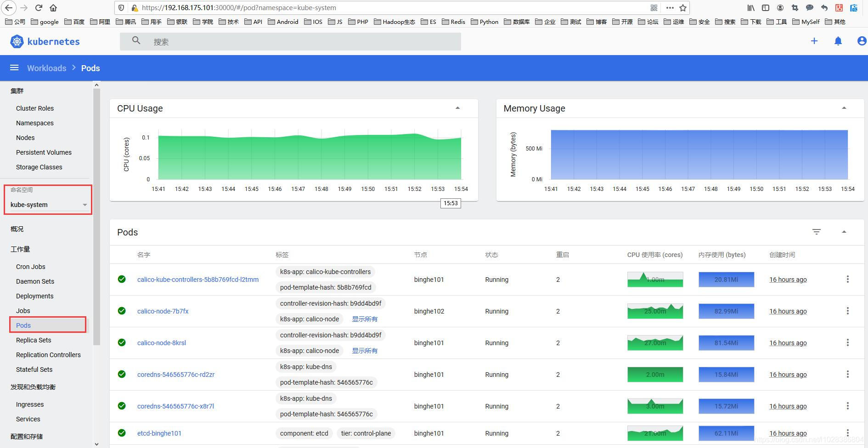Open actions menu for calico-node-7b7fx pod
This screenshot has height=448, width=868.
pos(848,311)
